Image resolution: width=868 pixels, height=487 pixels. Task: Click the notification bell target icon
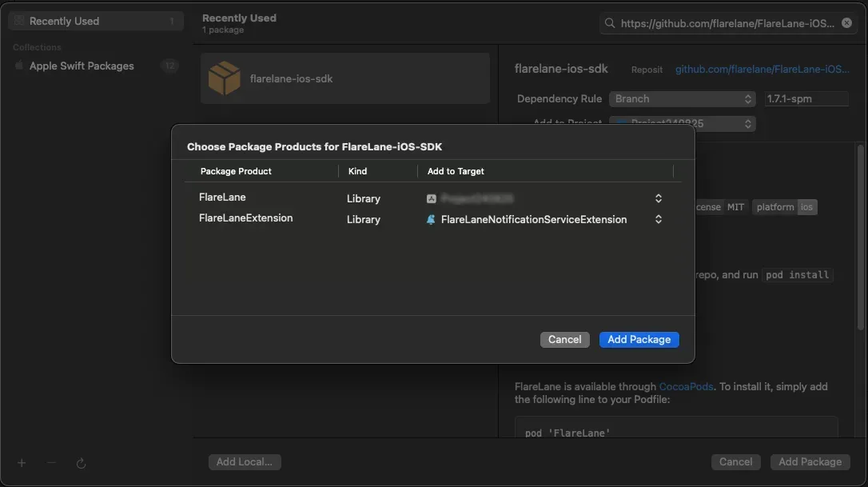coord(431,219)
